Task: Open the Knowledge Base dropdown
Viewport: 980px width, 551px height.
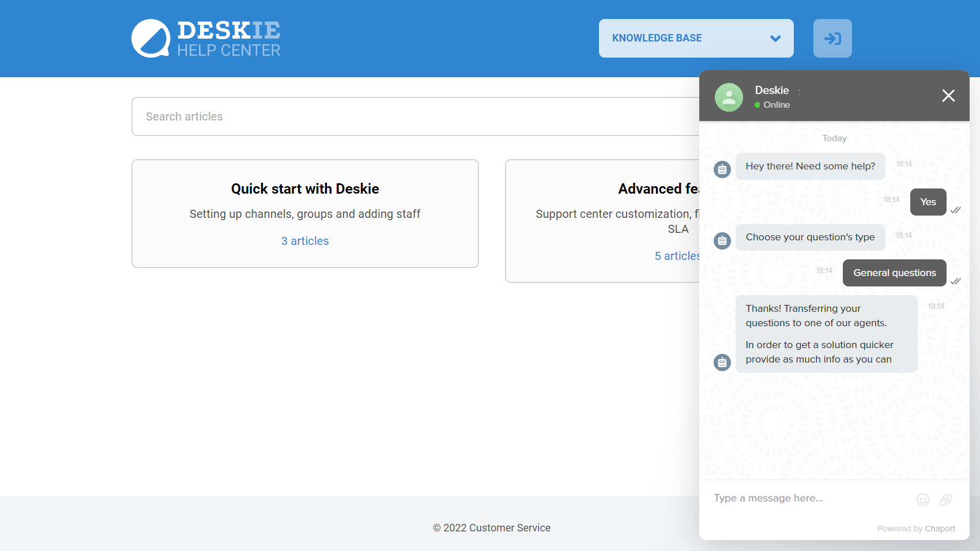Action: tap(696, 38)
